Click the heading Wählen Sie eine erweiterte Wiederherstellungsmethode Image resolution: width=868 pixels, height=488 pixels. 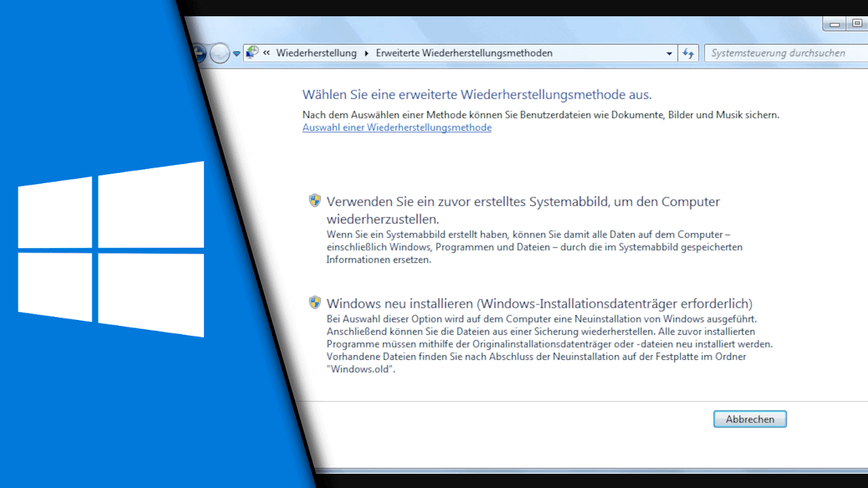pos(477,94)
